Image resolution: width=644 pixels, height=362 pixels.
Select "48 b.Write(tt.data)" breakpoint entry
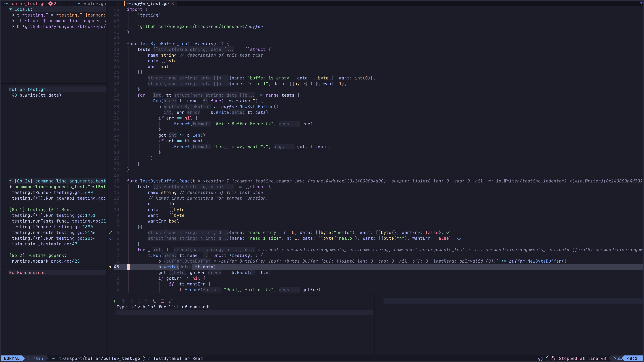point(36,95)
